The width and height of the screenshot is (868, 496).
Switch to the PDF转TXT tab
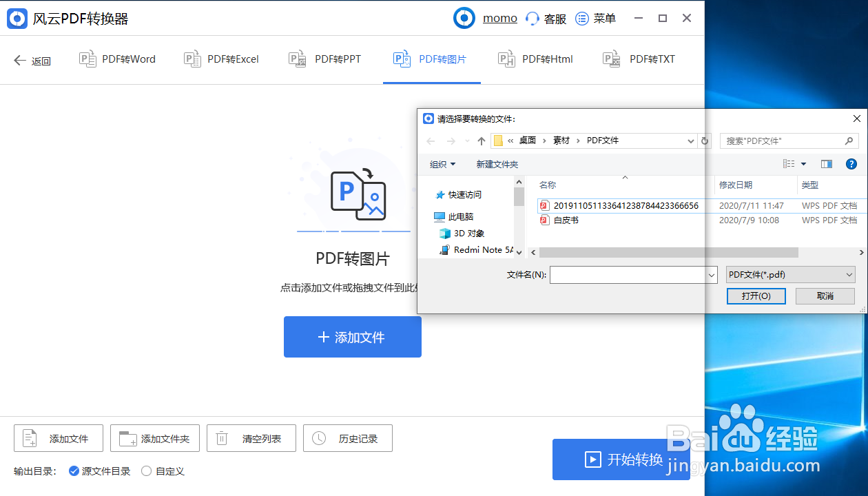tap(639, 59)
